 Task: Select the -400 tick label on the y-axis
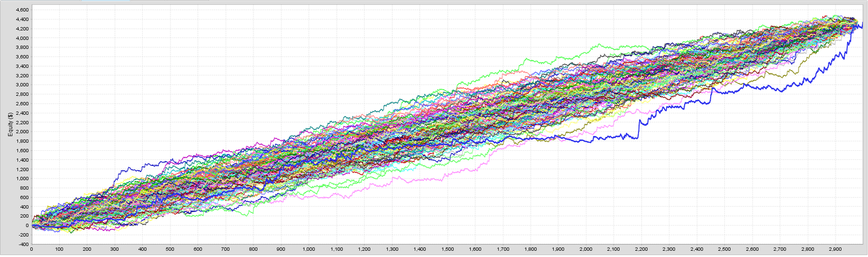click(23, 244)
